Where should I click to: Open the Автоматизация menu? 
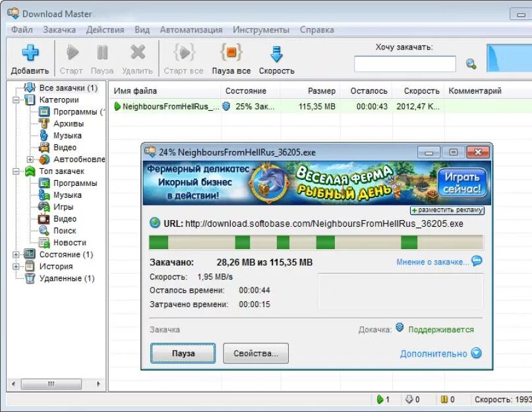191,30
